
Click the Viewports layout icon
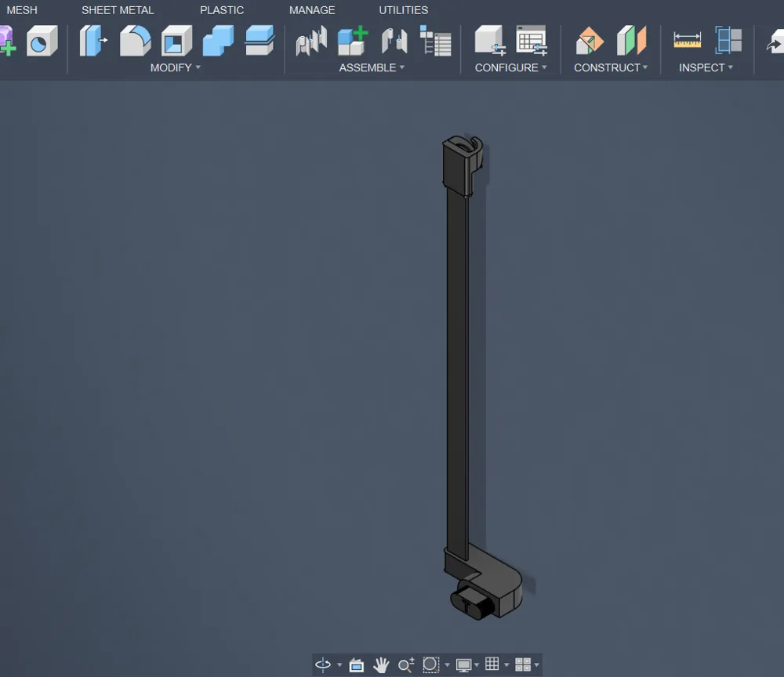coord(523,664)
